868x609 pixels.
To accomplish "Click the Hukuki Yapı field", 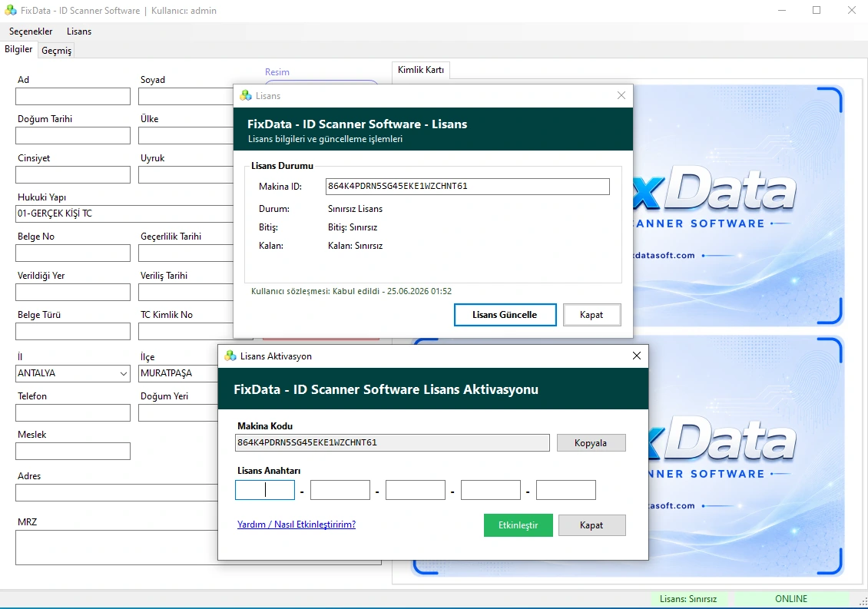I will [x=124, y=213].
